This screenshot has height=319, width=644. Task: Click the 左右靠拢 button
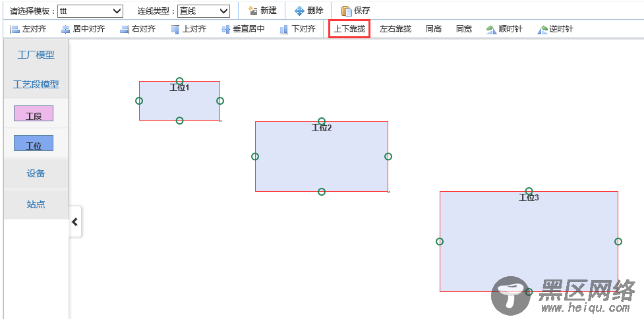[395, 29]
